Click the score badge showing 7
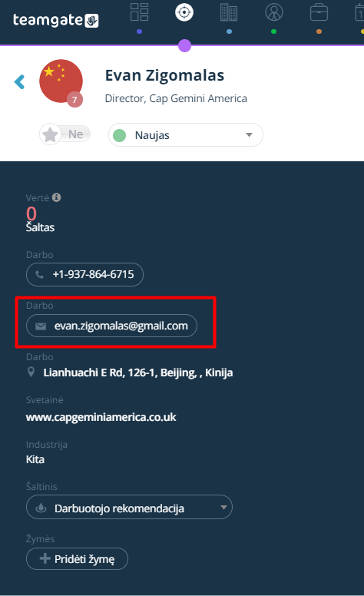The image size is (364, 596). click(x=74, y=100)
